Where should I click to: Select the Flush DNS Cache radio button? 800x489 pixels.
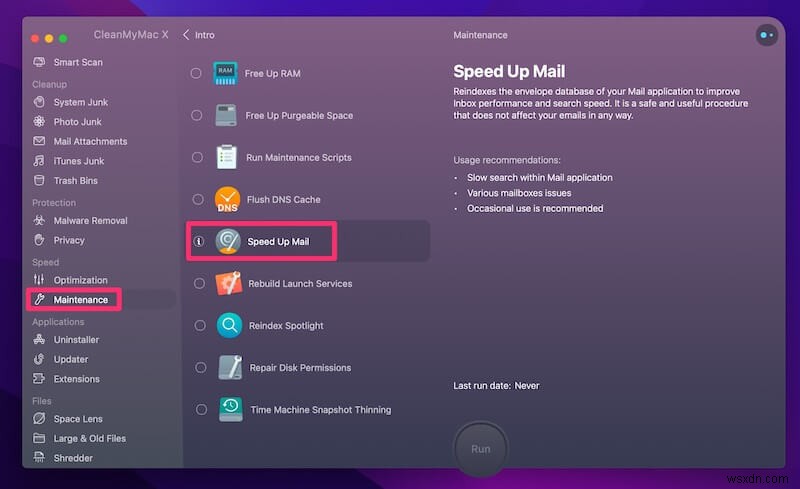coord(198,199)
